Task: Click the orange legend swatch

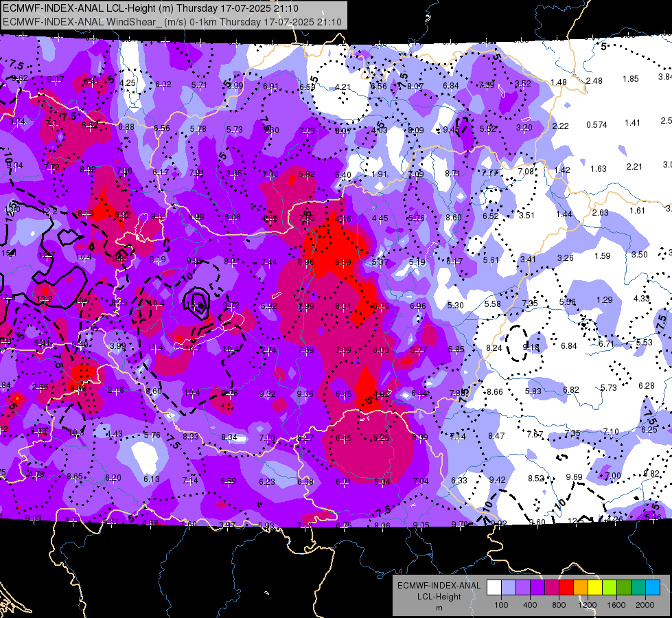Action: tap(581, 587)
